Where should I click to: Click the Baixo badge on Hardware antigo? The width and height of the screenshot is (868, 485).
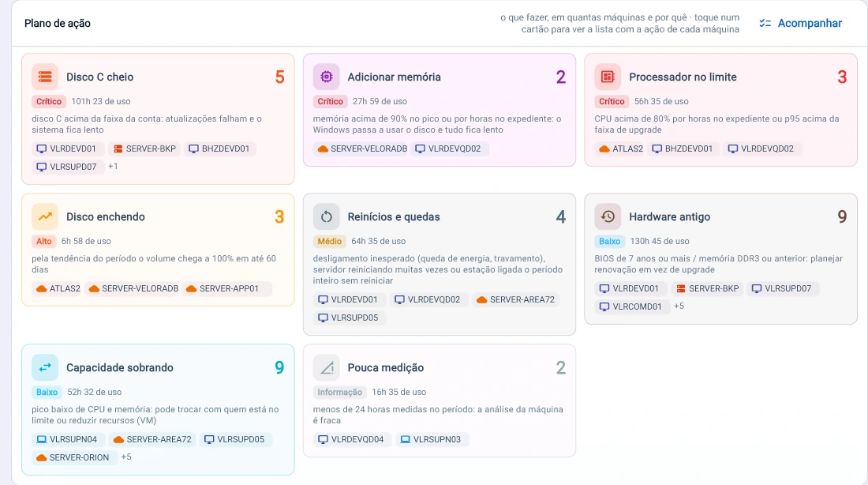tap(609, 241)
